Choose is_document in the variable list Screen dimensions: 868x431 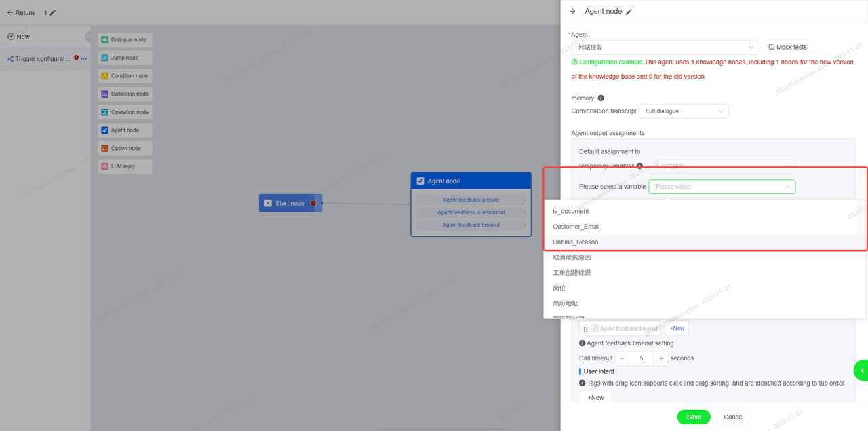tap(570, 211)
